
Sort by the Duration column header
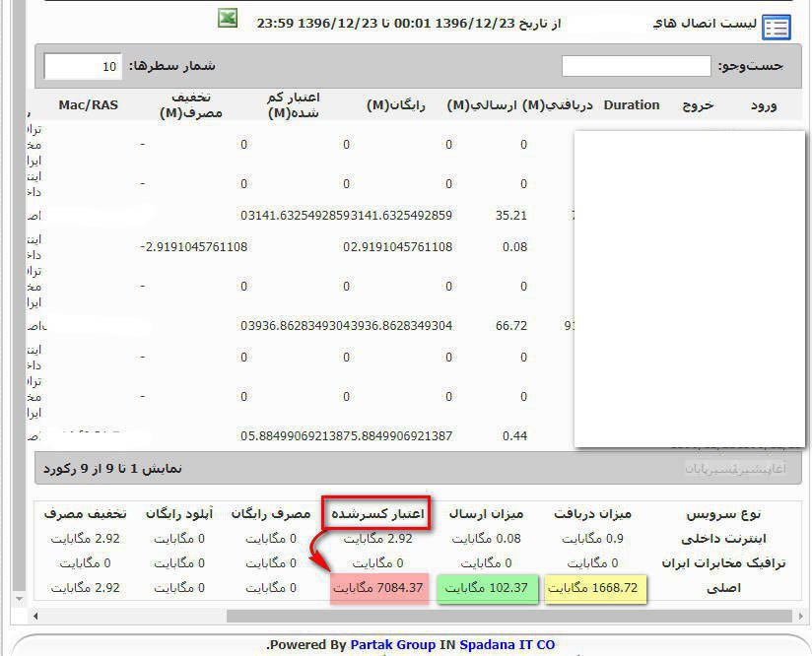coord(631,105)
